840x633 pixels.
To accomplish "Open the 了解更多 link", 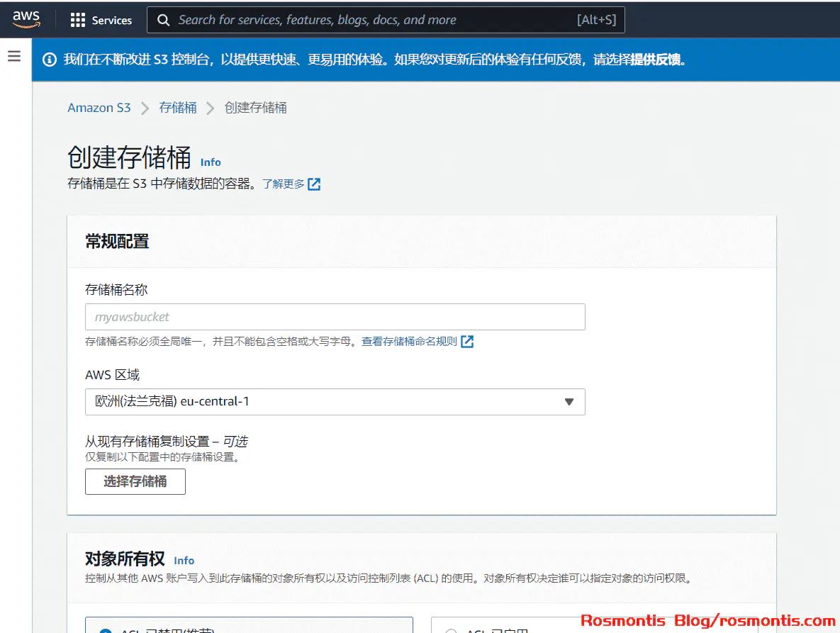I will point(284,184).
